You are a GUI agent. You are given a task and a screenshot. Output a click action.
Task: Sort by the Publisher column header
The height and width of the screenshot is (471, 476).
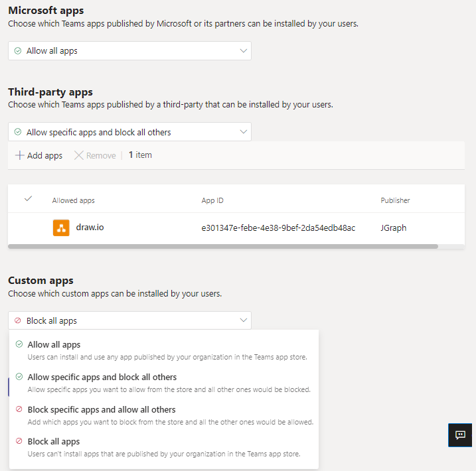395,200
